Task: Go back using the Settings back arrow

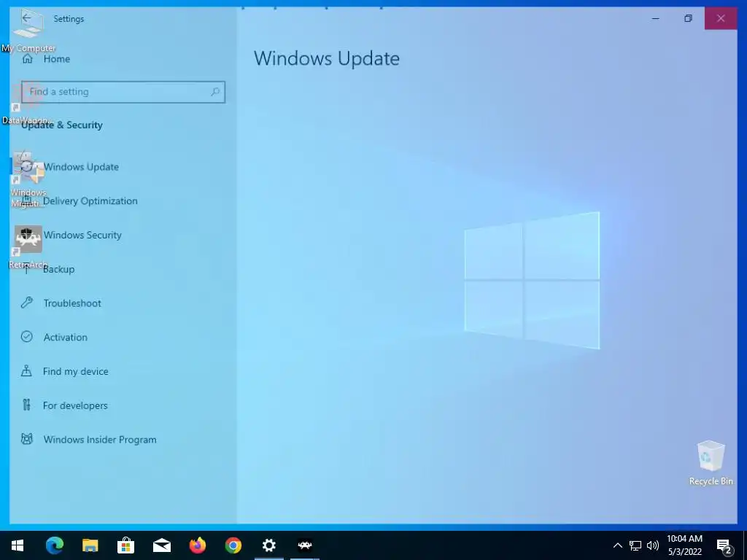Action: pos(27,18)
